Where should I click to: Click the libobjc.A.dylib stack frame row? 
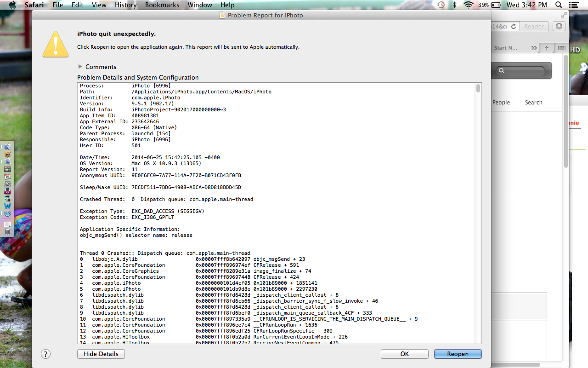pos(192,259)
